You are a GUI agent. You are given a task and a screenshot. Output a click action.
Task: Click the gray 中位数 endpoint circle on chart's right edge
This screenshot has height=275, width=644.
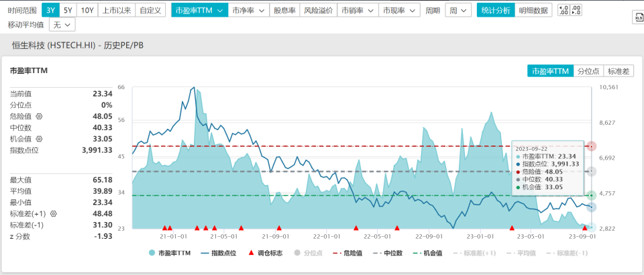pyautogui.click(x=592, y=171)
